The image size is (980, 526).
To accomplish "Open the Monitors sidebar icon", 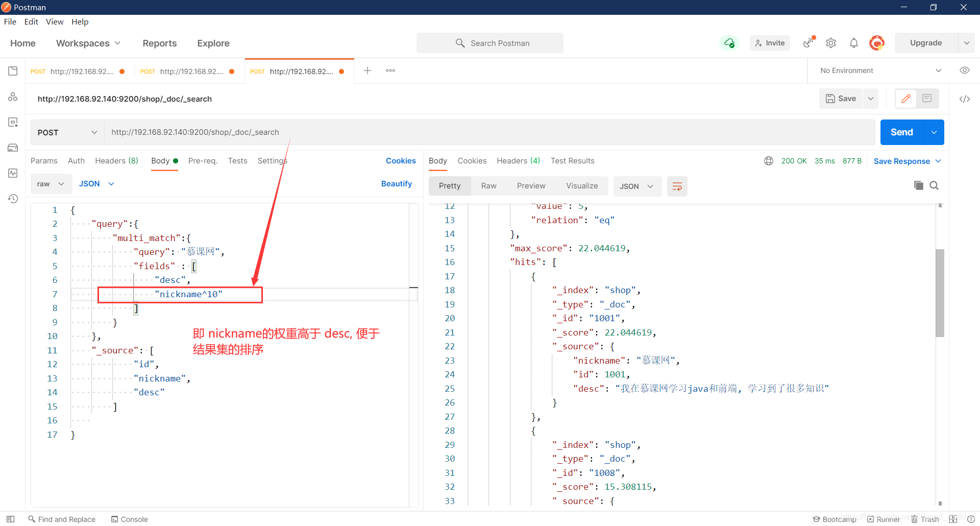I will click(13, 173).
